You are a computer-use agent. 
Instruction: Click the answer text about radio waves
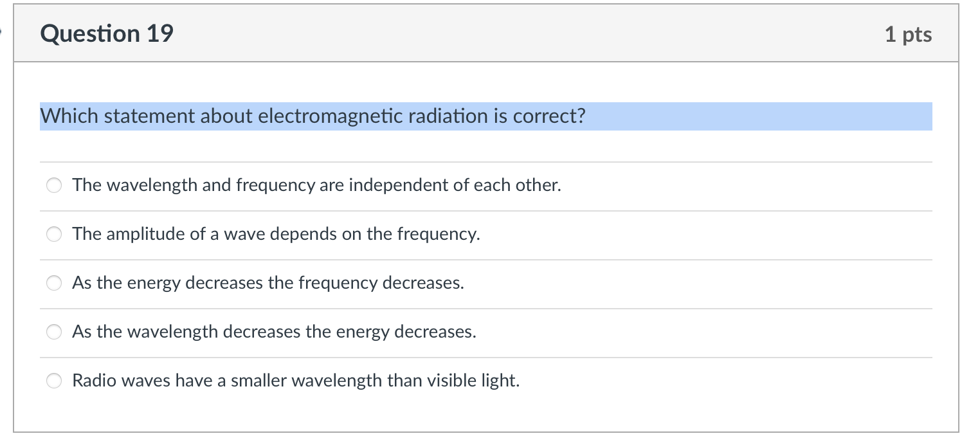[x=295, y=381]
